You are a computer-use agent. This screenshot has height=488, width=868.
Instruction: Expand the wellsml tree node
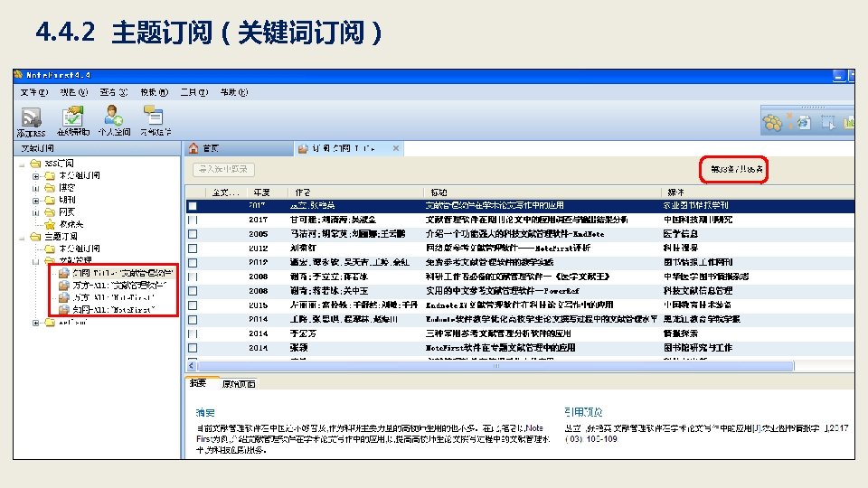click(36, 323)
